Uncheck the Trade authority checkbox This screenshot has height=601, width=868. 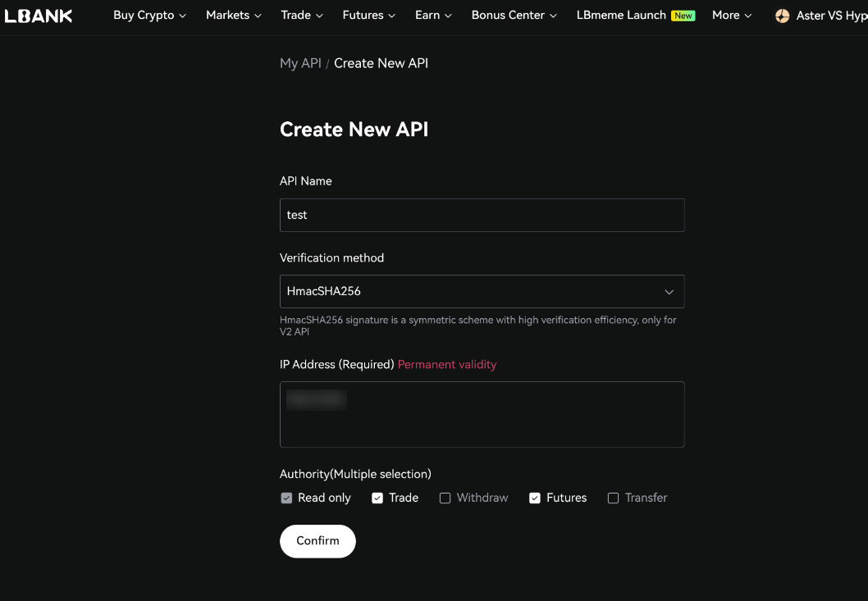click(x=377, y=498)
